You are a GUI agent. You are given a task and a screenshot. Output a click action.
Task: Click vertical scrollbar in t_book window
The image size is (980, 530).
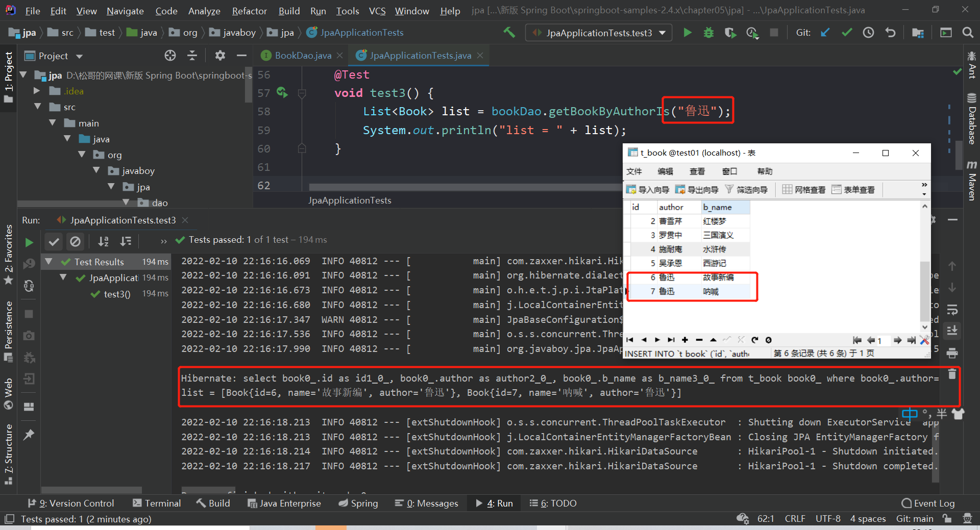(924, 291)
